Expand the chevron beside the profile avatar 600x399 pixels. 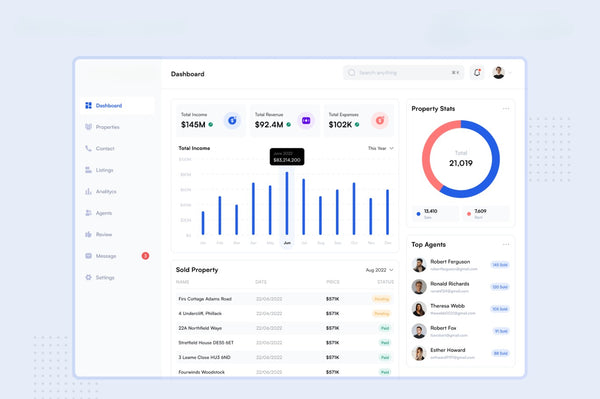click(510, 72)
